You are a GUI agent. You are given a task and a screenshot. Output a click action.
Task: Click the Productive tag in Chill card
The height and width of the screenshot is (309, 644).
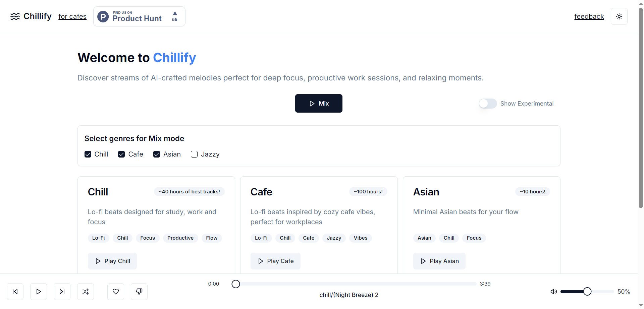pyautogui.click(x=180, y=238)
